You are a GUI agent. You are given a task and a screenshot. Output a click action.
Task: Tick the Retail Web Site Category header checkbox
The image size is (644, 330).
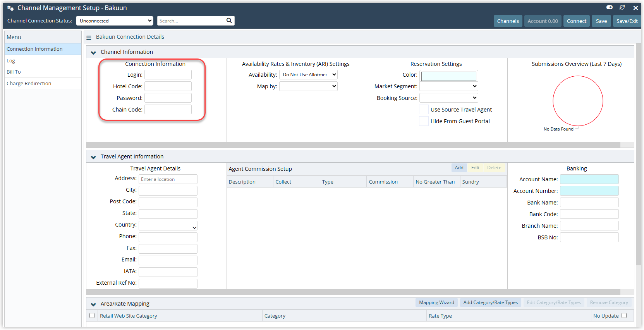(92, 316)
